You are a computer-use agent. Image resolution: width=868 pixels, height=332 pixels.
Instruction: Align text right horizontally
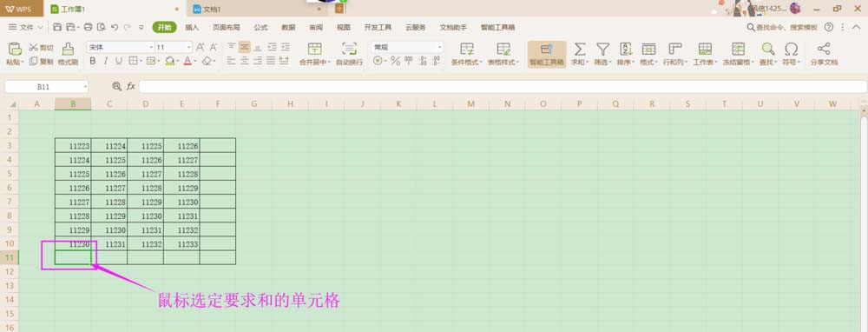point(258,61)
